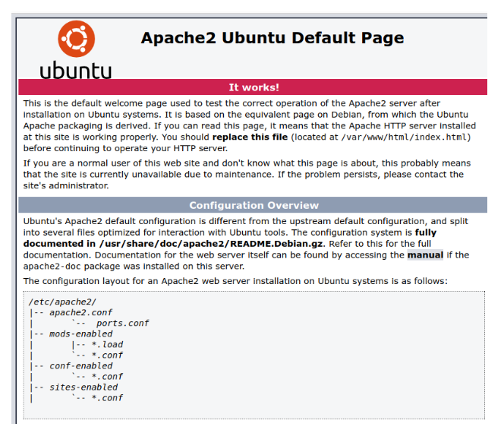The image size is (504, 433).
Task: Click the 'Apache2 Ubuntu Default Page' heading
Action: tap(272, 38)
